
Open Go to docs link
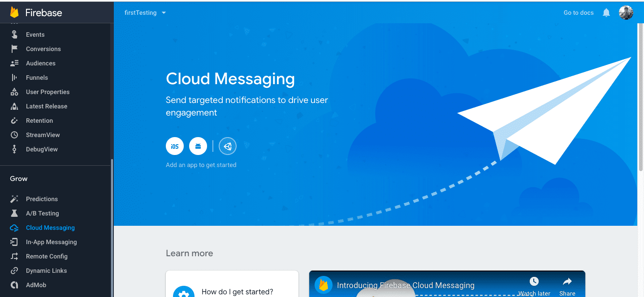(x=578, y=13)
